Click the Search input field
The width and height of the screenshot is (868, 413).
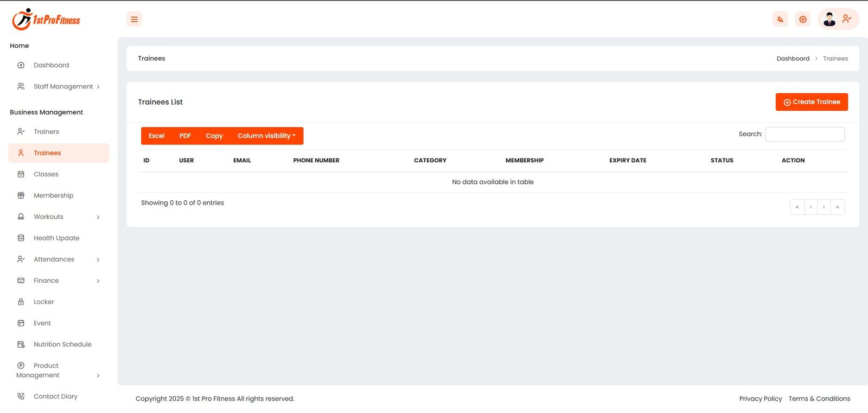(805, 135)
